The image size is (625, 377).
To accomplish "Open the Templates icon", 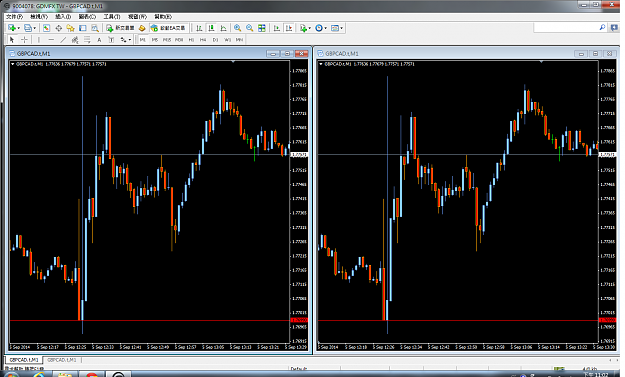I will point(335,28).
